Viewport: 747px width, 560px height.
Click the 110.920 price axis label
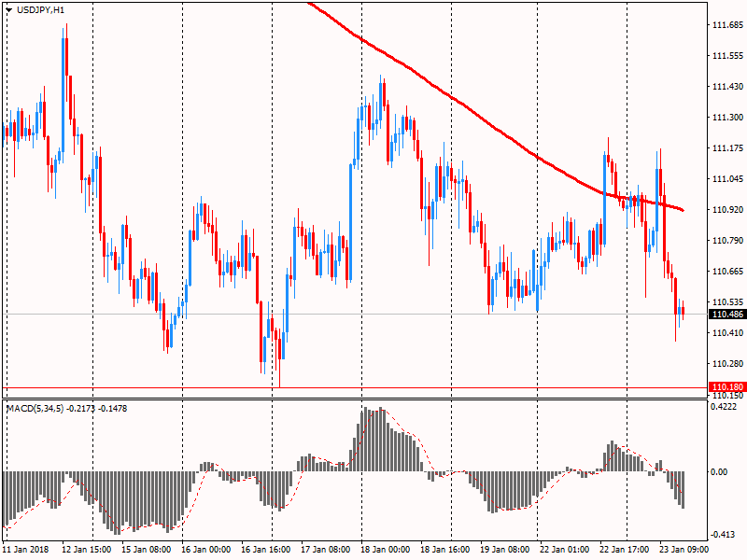point(727,209)
